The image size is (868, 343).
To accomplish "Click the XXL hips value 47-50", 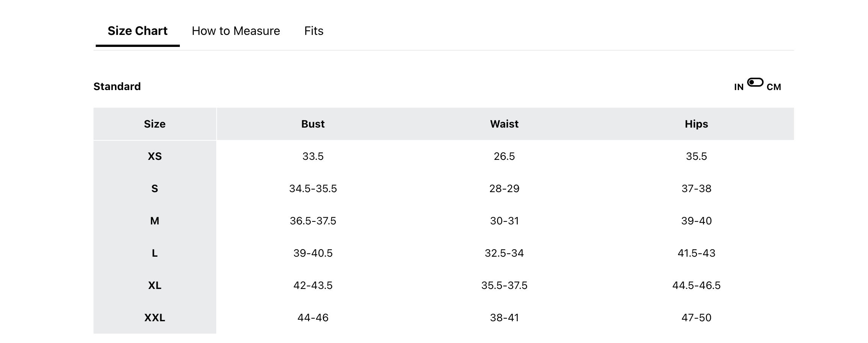I will tap(696, 318).
